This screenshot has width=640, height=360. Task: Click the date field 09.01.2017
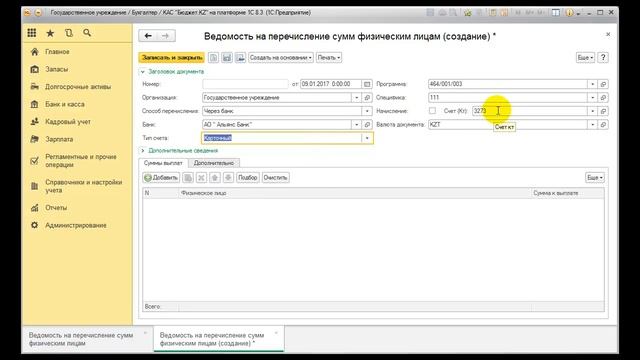pyautogui.click(x=331, y=84)
